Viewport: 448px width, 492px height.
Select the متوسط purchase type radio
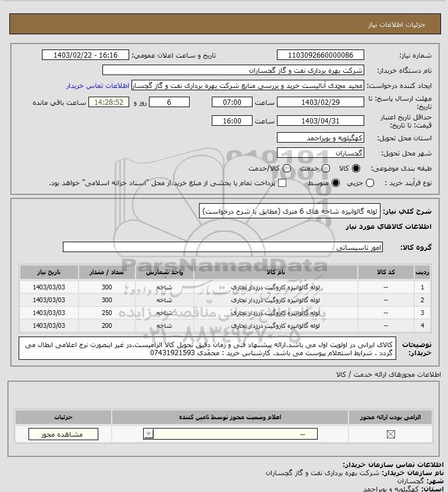click(336, 183)
